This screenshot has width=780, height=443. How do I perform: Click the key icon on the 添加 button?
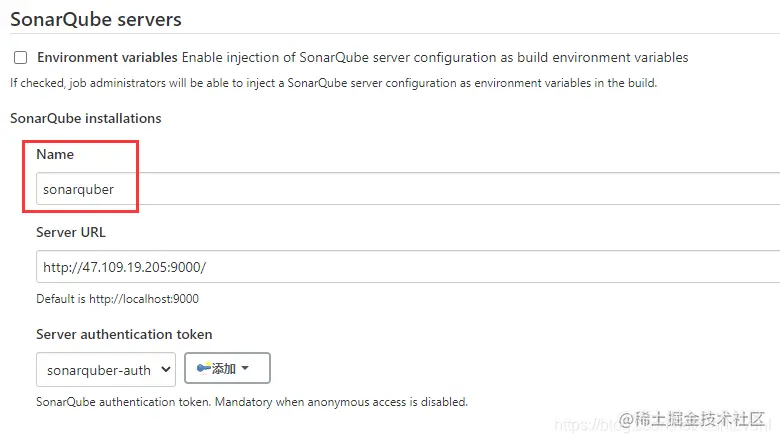203,368
